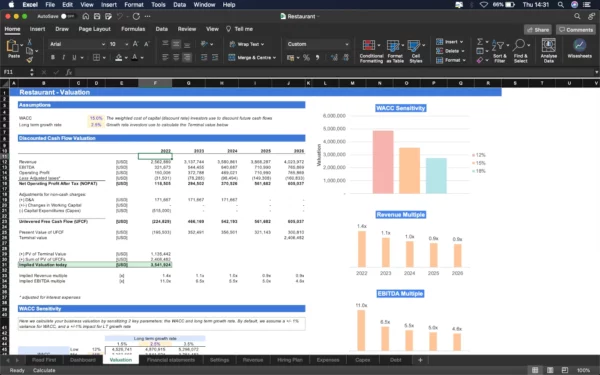Apply Bold formatting button
Image resolution: width=600 pixels, height=375 pixels.
(x=53, y=57)
